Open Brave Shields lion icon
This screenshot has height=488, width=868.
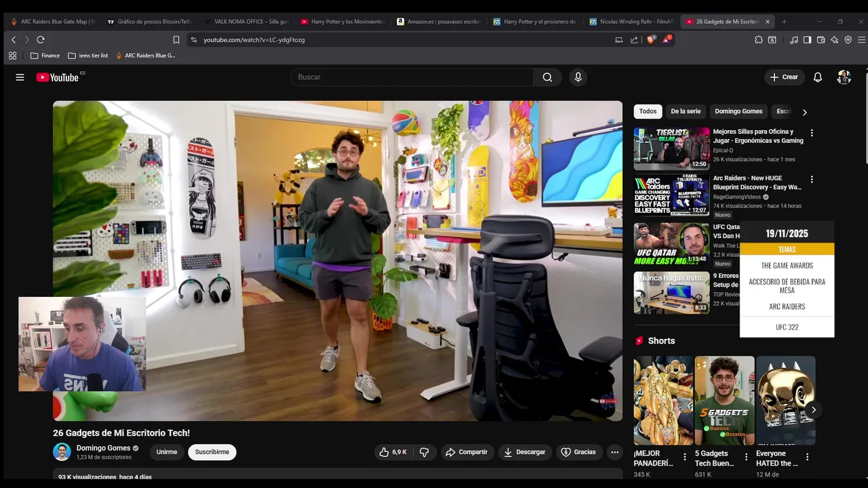[x=651, y=40]
